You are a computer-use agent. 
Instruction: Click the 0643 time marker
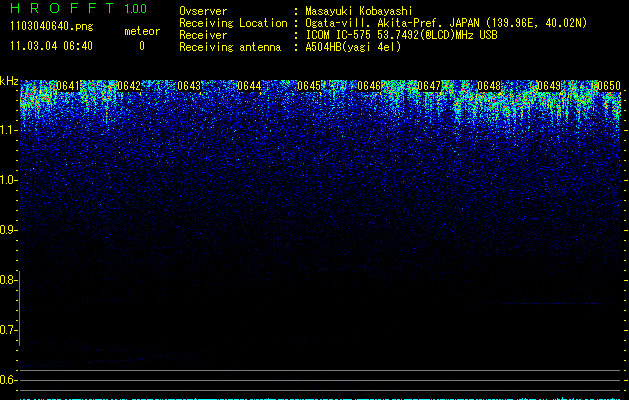point(189,86)
